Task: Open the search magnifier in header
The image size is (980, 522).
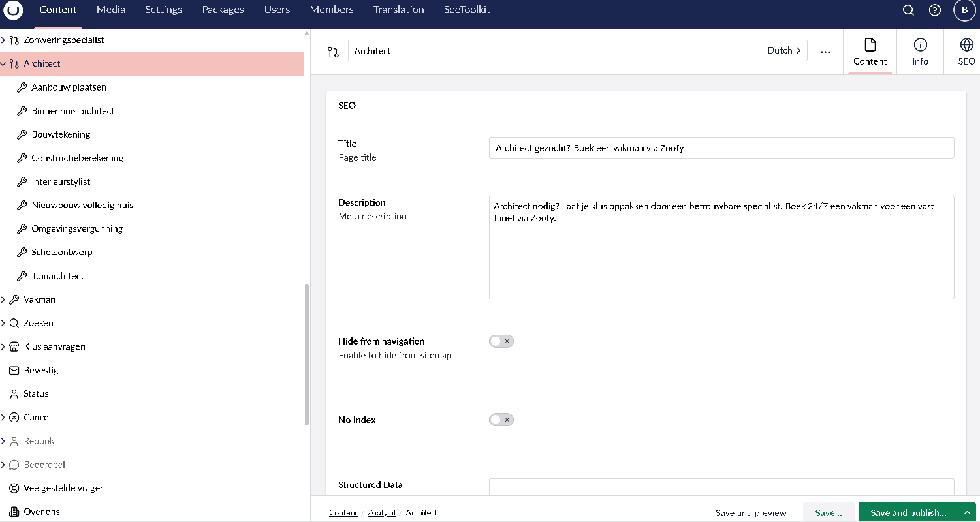Action: pyautogui.click(x=908, y=10)
